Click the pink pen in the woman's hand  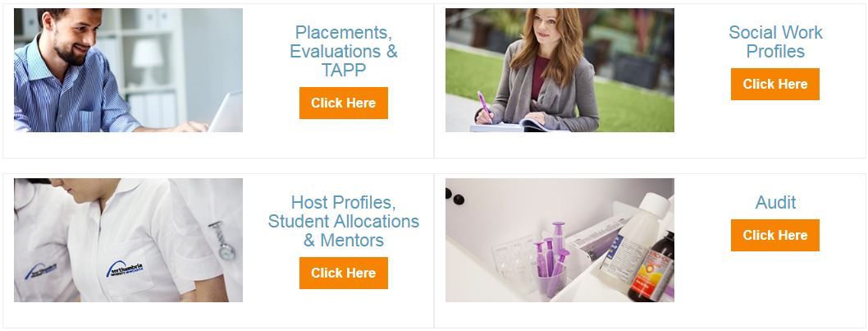point(484,105)
